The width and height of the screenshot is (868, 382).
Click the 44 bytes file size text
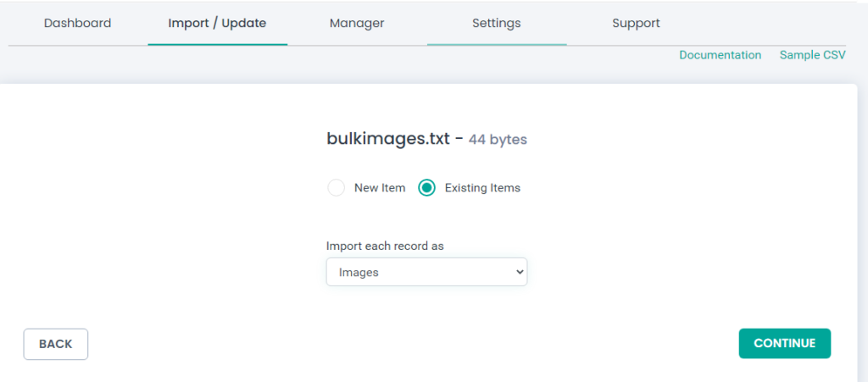(x=498, y=140)
